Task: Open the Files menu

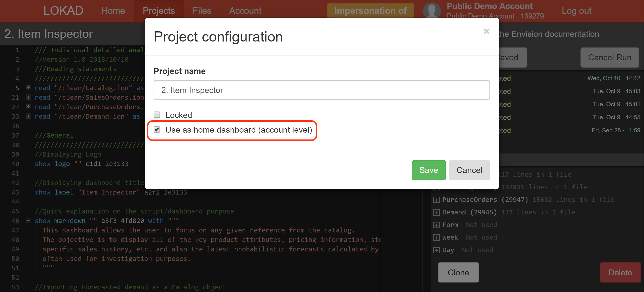Action: [202, 11]
